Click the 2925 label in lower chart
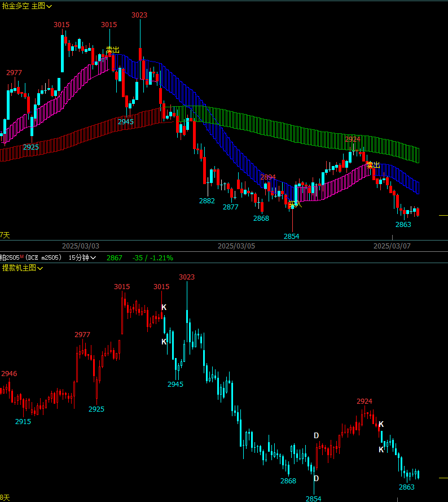 point(96,409)
